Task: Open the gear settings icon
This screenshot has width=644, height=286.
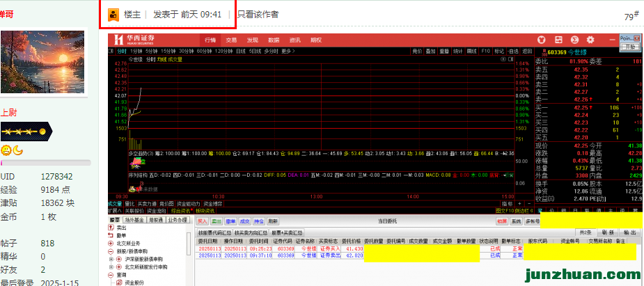Action: 590,40
